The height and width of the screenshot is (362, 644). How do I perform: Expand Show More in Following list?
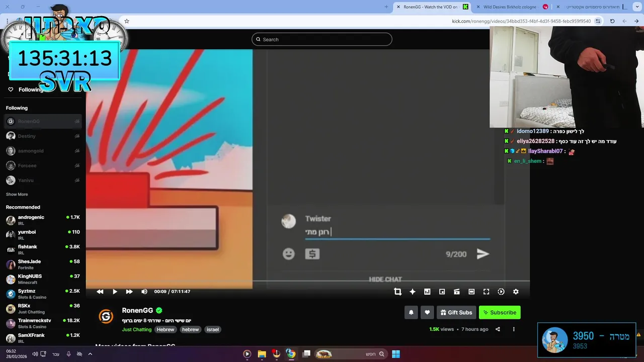click(x=17, y=194)
